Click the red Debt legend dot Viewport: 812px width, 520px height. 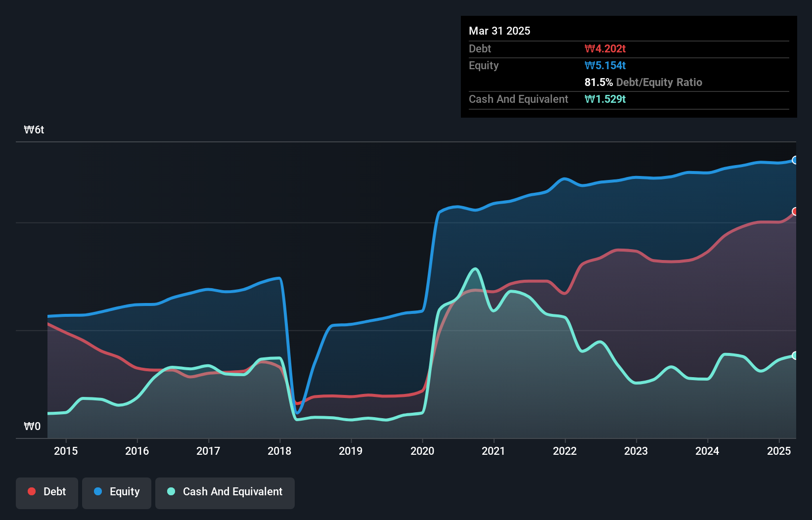pos(32,491)
